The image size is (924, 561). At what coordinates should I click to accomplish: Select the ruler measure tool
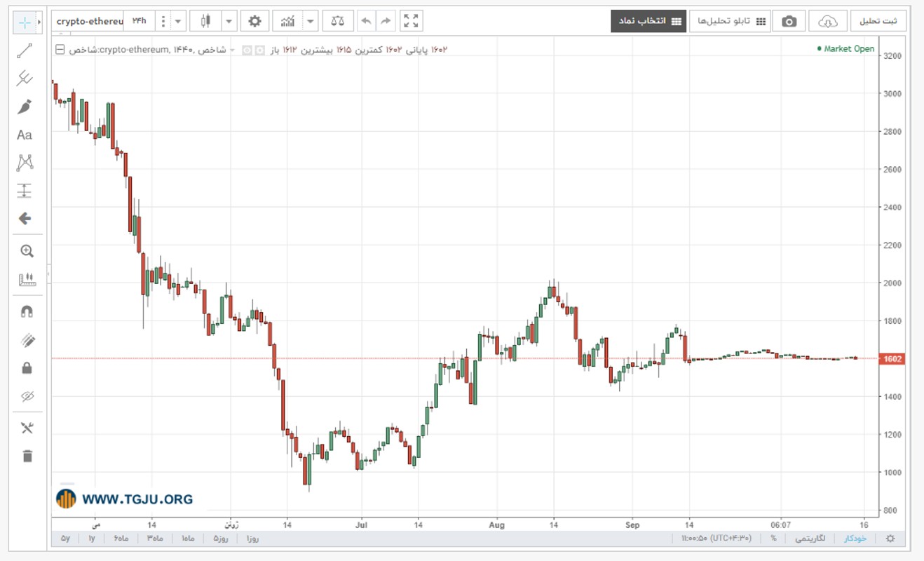coord(27,280)
